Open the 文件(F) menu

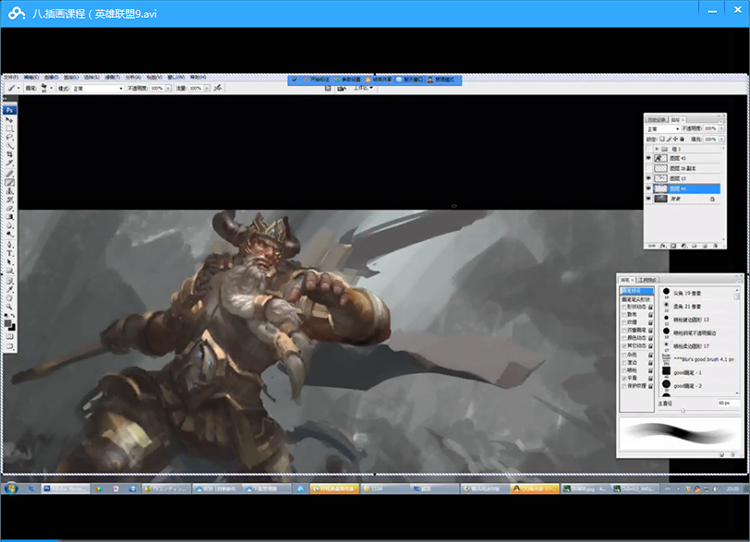pyautogui.click(x=11, y=77)
